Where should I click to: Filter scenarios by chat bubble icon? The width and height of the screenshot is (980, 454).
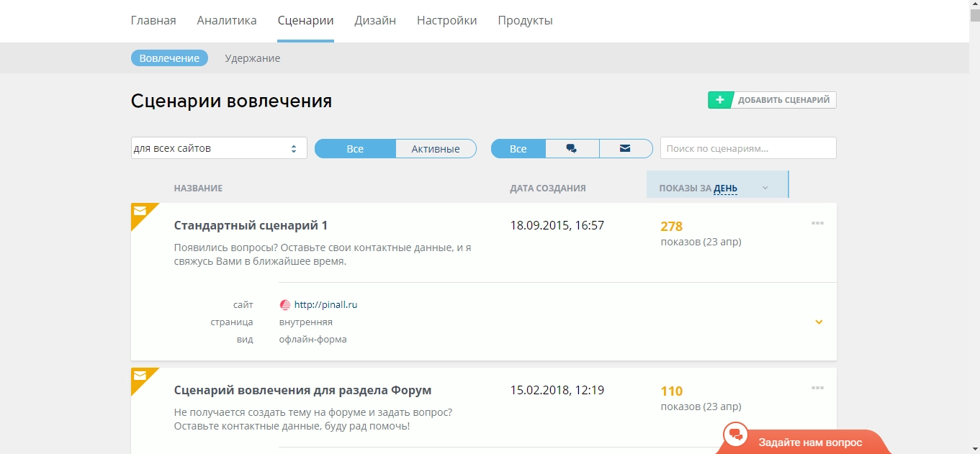click(572, 149)
